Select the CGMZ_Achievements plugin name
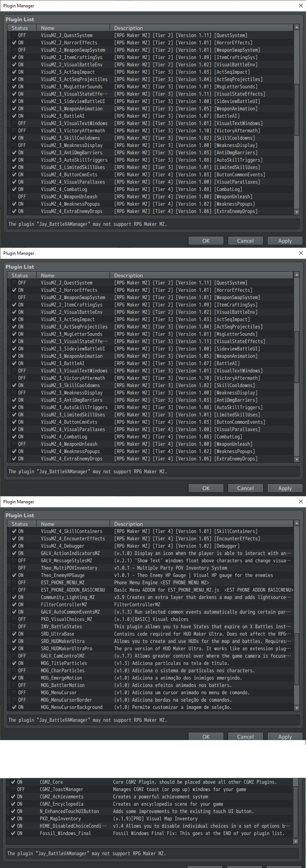The image size is (306, 868). coord(61,797)
